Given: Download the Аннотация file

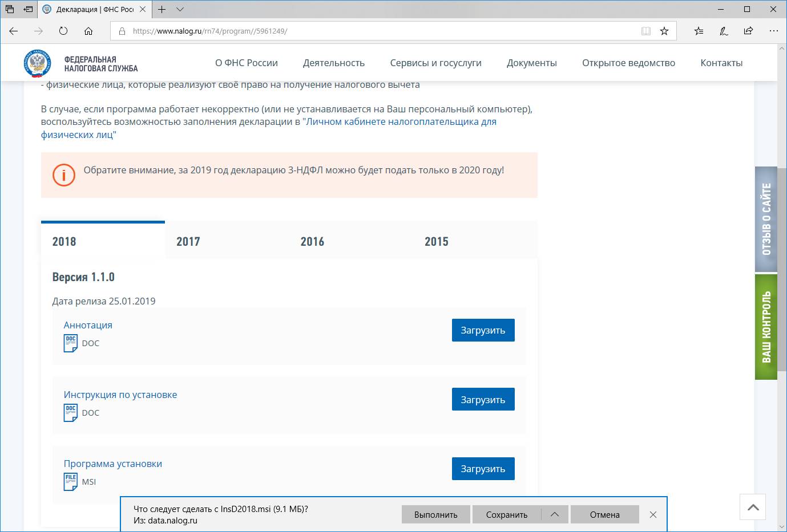Looking at the screenshot, I should tap(483, 330).
